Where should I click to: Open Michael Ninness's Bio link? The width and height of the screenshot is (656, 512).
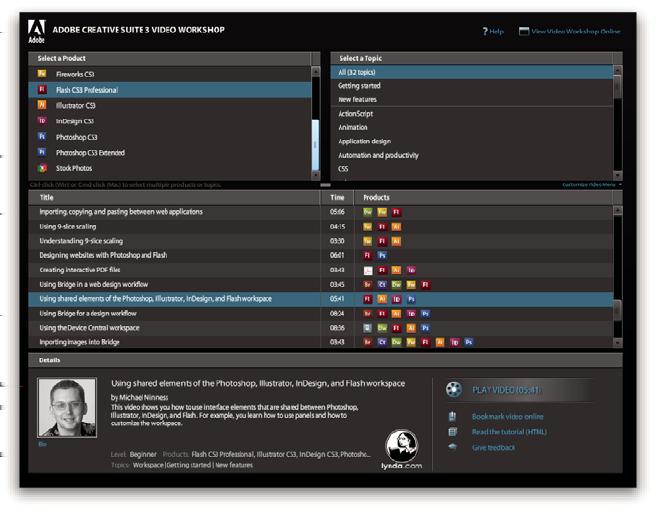pos(42,444)
